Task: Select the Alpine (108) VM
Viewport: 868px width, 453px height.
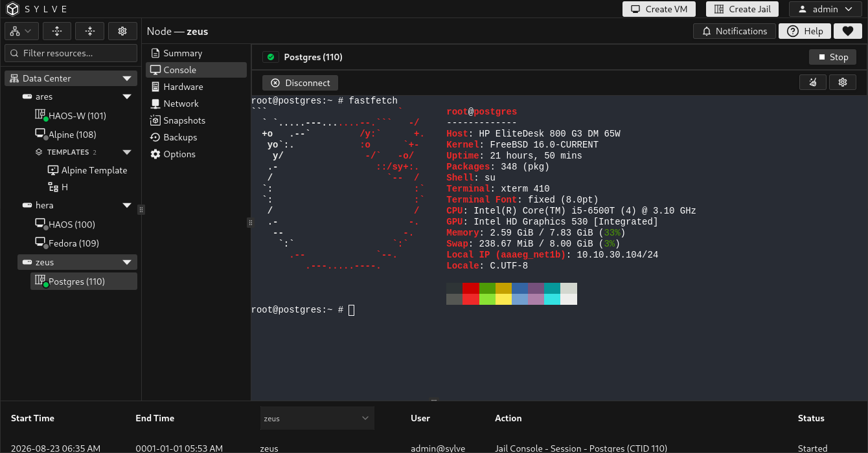Action: [84, 135]
